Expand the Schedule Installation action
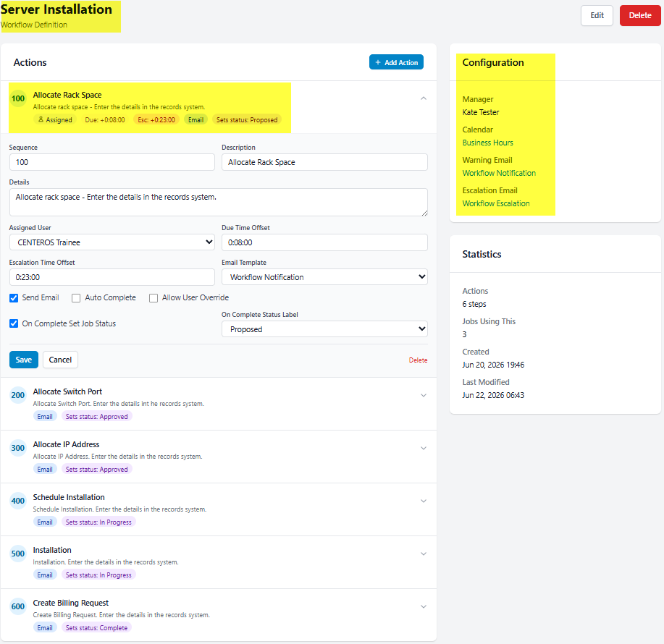Image resolution: width=664 pixels, height=644 pixels. coord(424,501)
